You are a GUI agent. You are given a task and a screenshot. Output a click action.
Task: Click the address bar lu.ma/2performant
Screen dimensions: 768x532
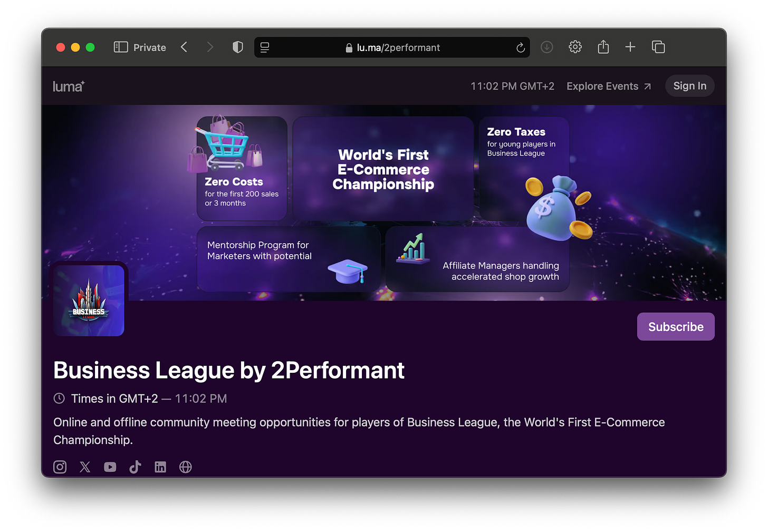tap(392, 47)
